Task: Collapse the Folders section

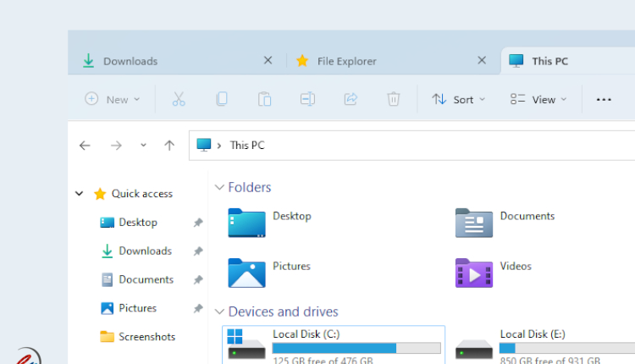Action: coord(220,187)
